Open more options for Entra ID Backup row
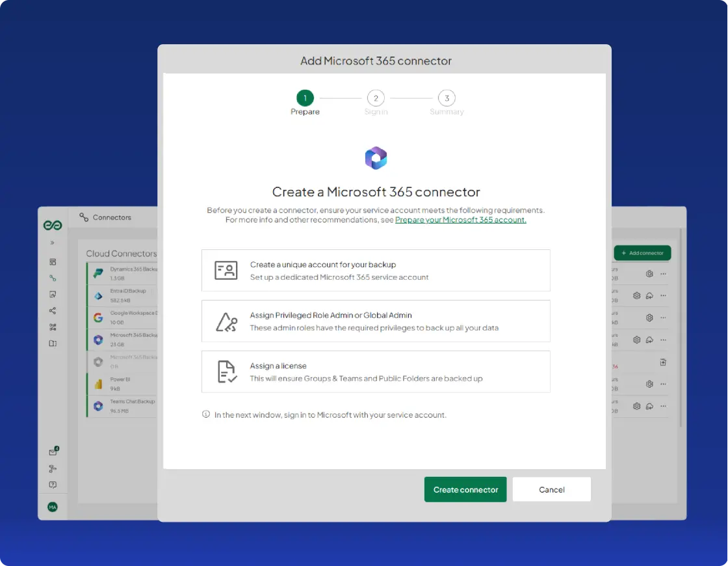 click(x=663, y=295)
